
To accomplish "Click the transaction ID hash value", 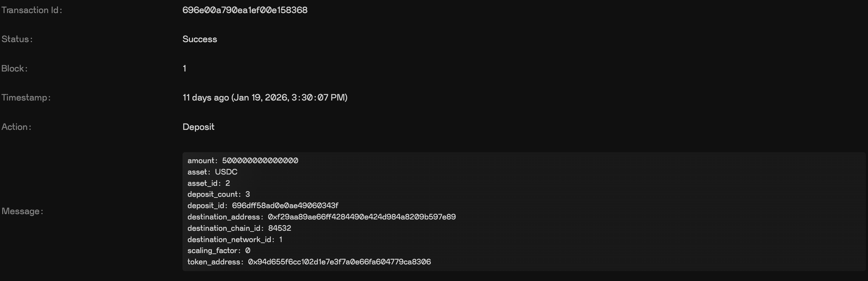I will [245, 10].
